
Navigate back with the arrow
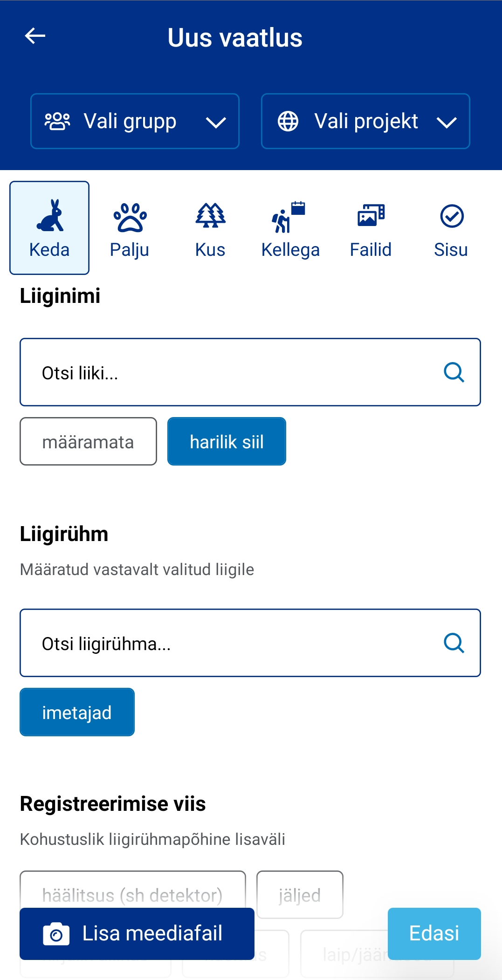34,37
